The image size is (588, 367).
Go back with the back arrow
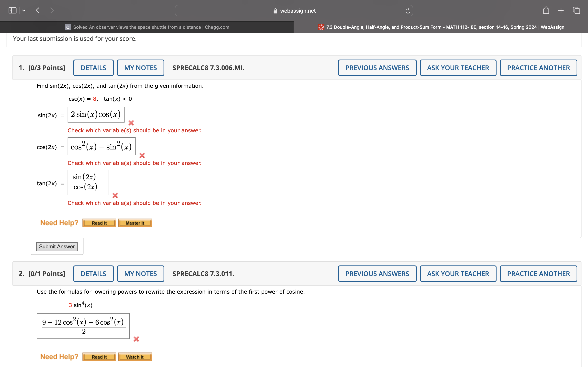pos(37,10)
